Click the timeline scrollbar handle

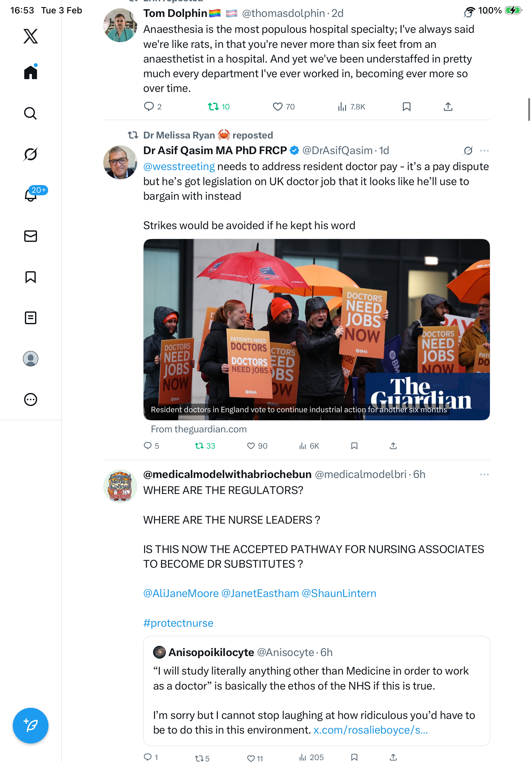click(x=529, y=109)
